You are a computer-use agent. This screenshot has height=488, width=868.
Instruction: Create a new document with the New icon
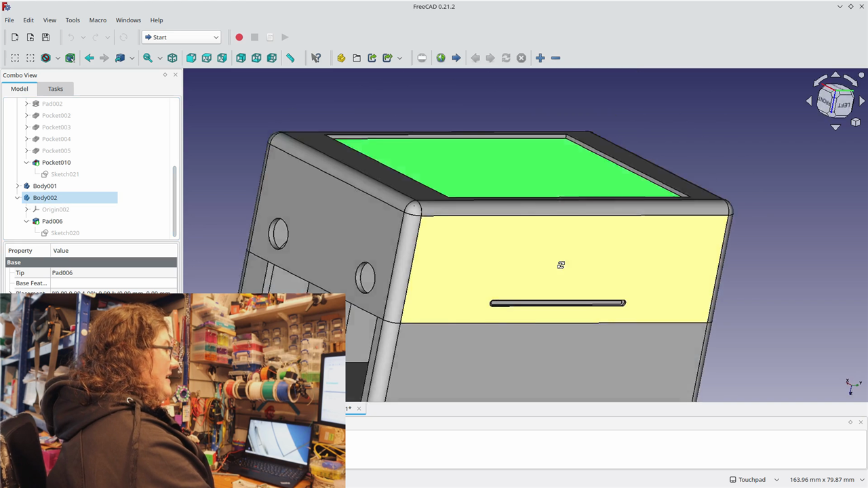click(15, 37)
